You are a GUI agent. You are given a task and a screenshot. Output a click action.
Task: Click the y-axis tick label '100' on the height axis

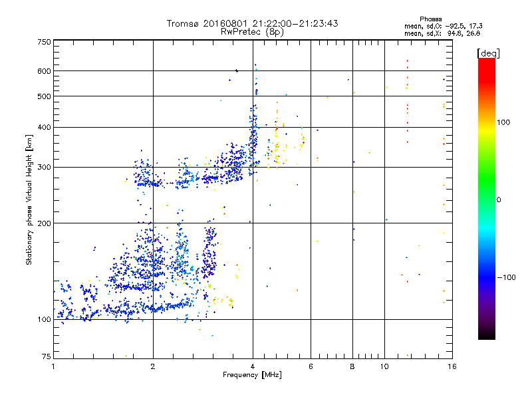click(44, 320)
